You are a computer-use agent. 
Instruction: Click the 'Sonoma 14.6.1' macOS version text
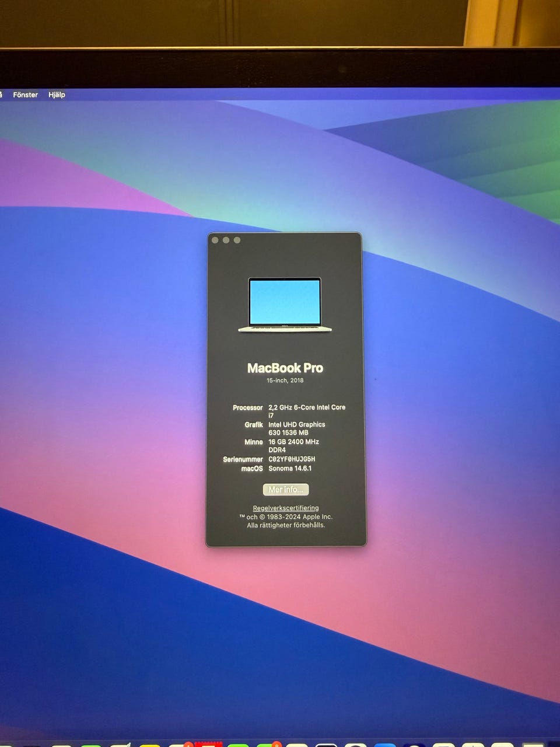pyautogui.click(x=290, y=469)
